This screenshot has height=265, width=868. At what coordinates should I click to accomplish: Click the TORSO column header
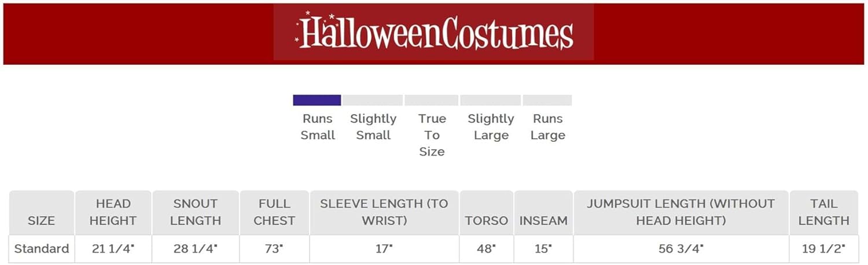click(x=487, y=220)
